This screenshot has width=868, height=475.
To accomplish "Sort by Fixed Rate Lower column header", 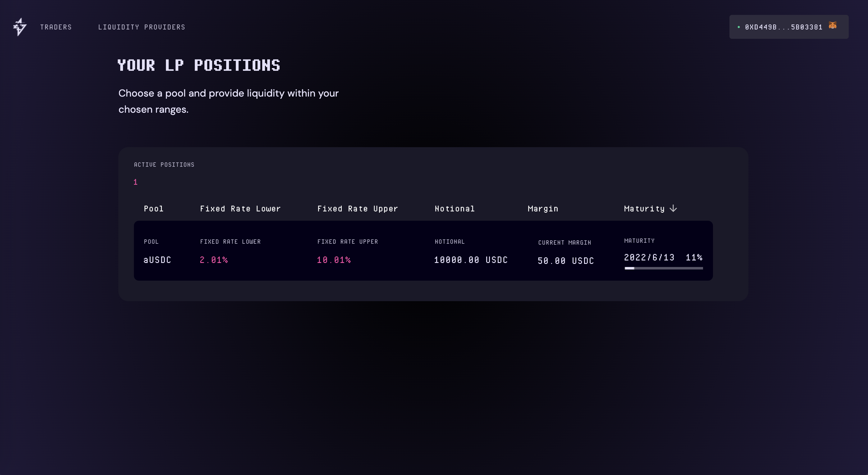I will point(240,209).
